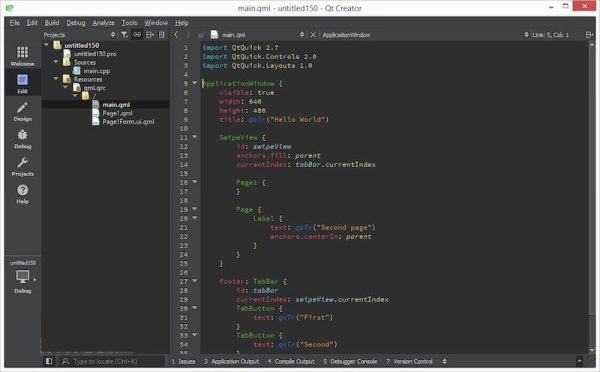Switch to Edit mode in sidebar
Viewport: 600px width, 372px height.
pos(22,84)
